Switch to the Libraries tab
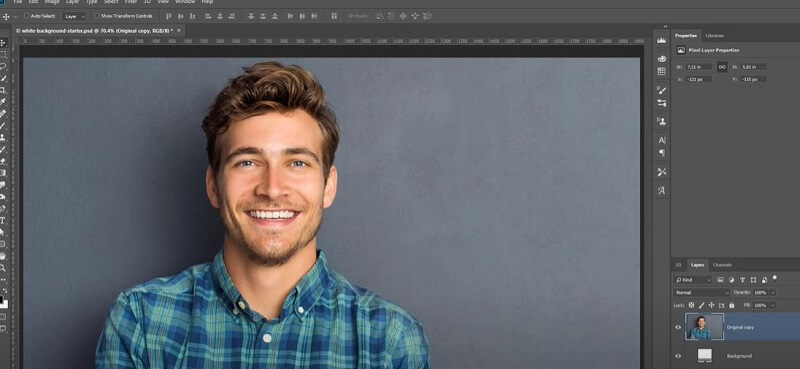 (714, 36)
